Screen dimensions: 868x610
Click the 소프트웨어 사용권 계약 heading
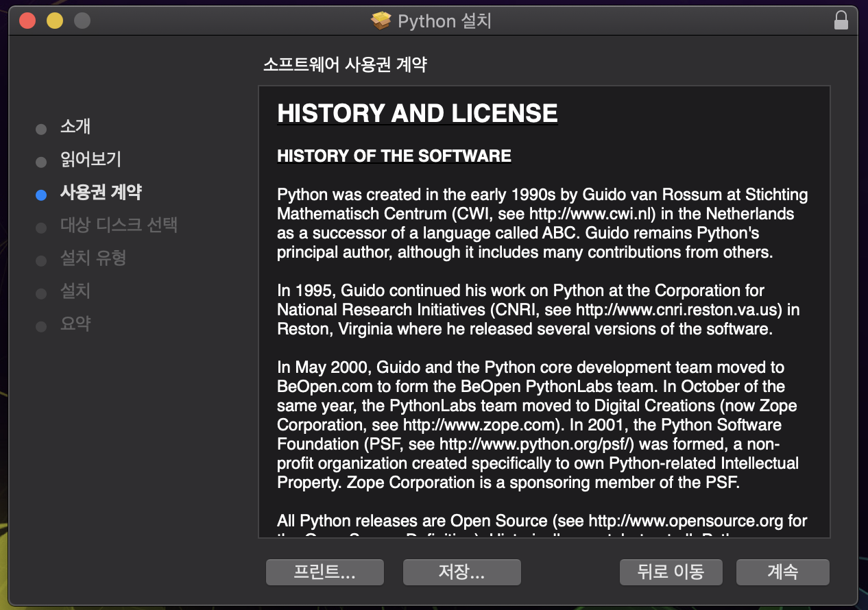(x=346, y=65)
